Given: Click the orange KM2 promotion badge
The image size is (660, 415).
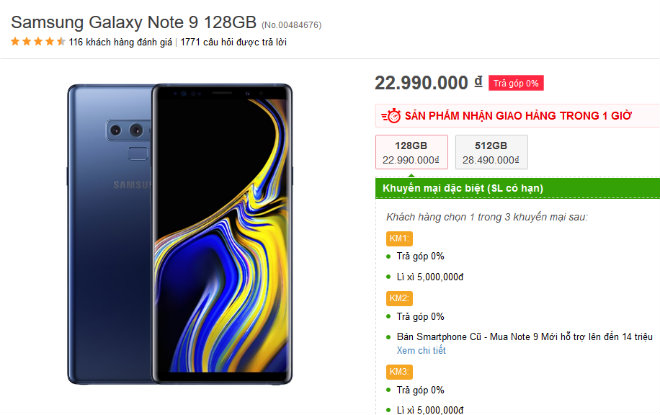Looking at the screenshot, I should click(398, 298).
